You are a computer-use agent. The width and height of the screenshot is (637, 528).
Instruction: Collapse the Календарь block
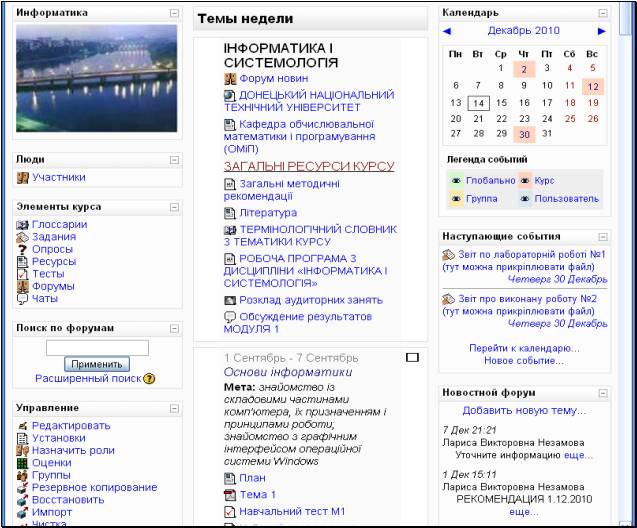click(x=602, y=13)
